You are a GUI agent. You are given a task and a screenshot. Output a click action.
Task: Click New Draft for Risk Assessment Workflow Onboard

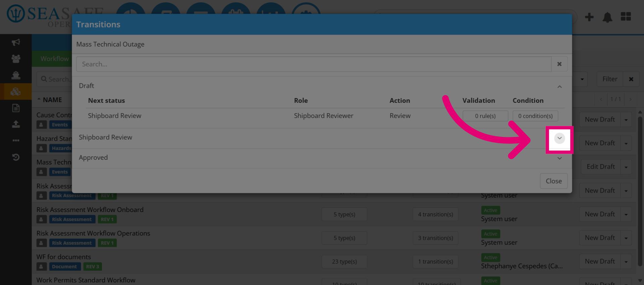[600, 214]
